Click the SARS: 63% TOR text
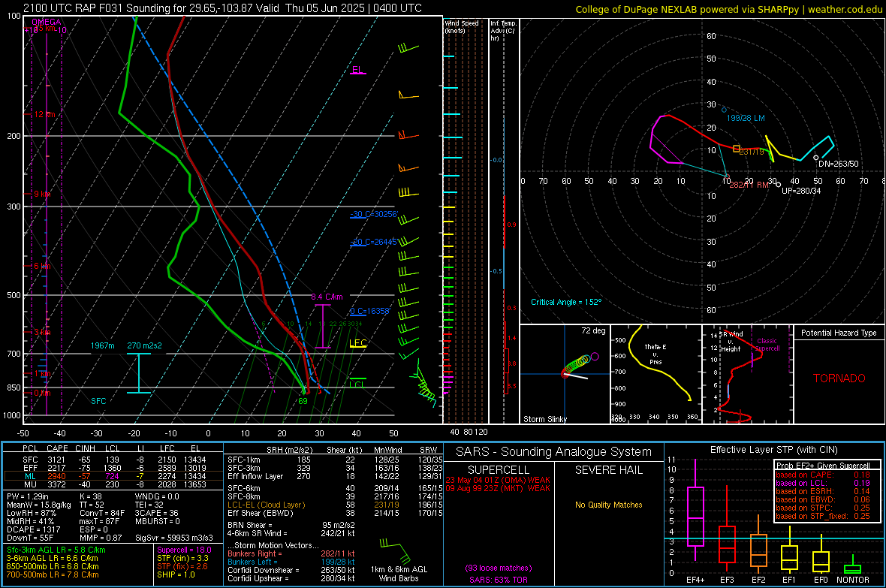The width and height of the screenshot is (886, 588). (x=499, y=580)
